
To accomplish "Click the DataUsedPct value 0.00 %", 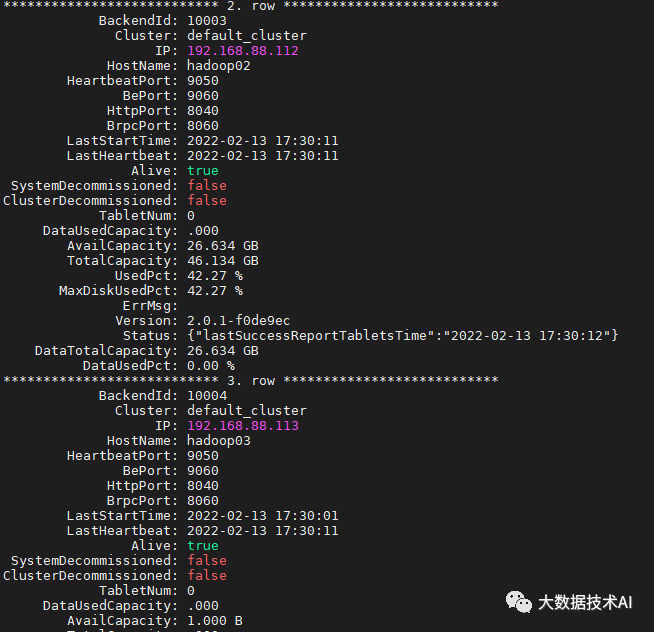I will point(210,365).
